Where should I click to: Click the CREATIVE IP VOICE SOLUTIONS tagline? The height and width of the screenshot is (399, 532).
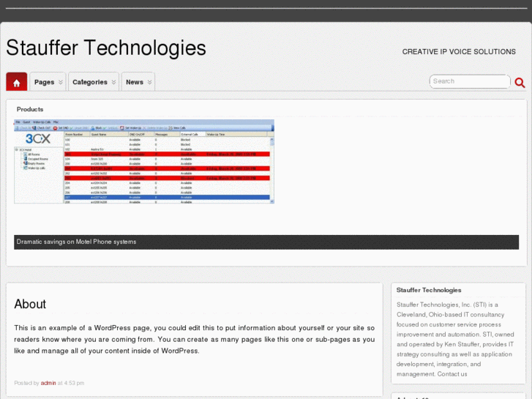[x=459, y=52]
